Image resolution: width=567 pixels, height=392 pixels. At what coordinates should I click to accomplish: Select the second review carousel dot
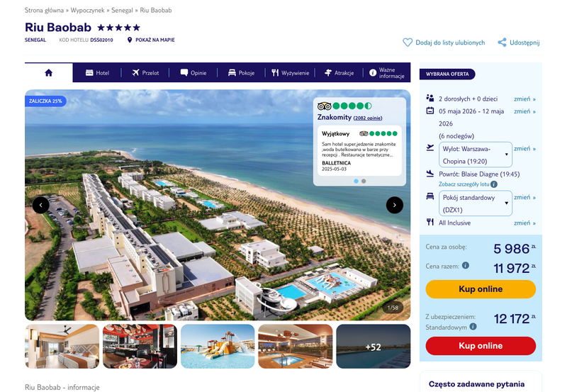(x=364, y=181)
